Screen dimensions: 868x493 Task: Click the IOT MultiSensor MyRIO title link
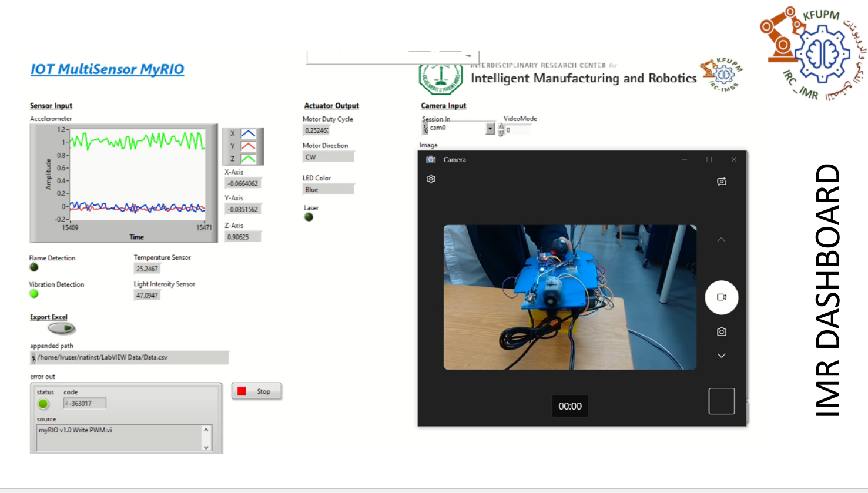(x=107, y=69)
